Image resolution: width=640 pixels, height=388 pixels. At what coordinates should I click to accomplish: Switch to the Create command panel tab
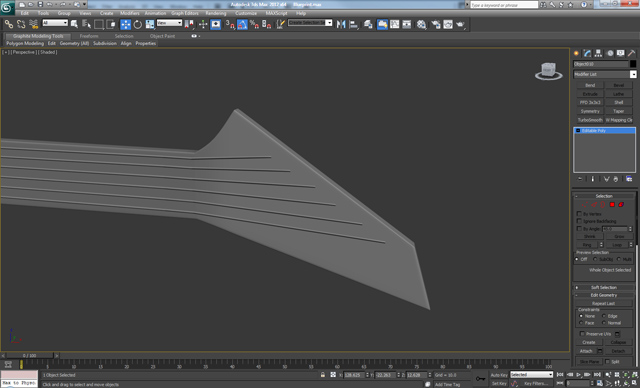[x=576, y=53]
